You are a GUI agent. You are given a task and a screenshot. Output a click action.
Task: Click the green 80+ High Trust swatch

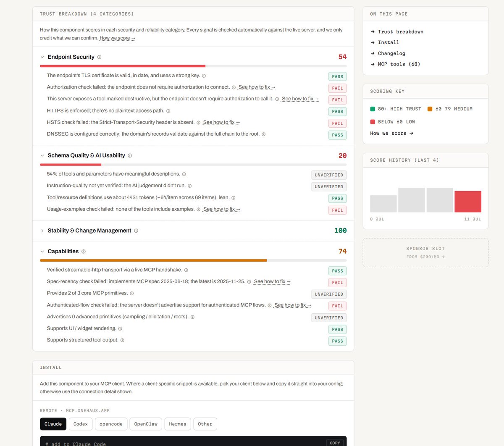point(373,109)
